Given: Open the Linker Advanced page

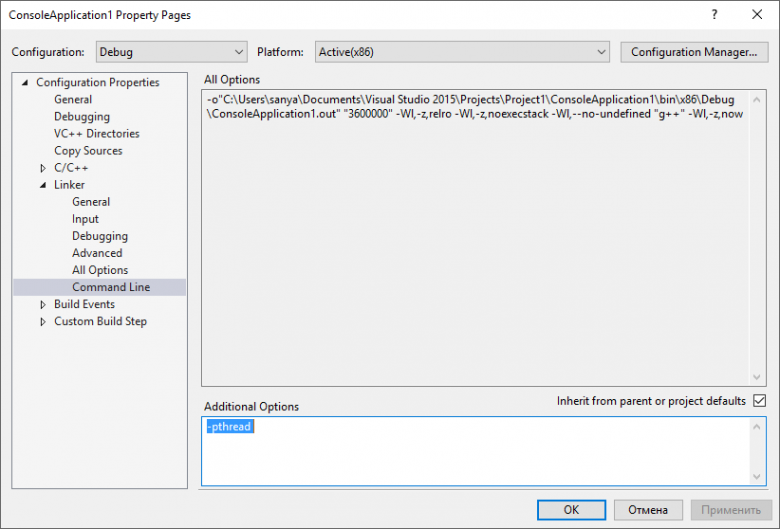Looking at the screenshot, I should (97, 253).
